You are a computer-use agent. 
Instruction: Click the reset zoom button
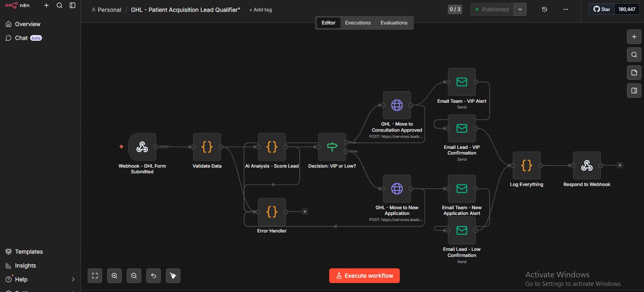click(x=154, y=276)
